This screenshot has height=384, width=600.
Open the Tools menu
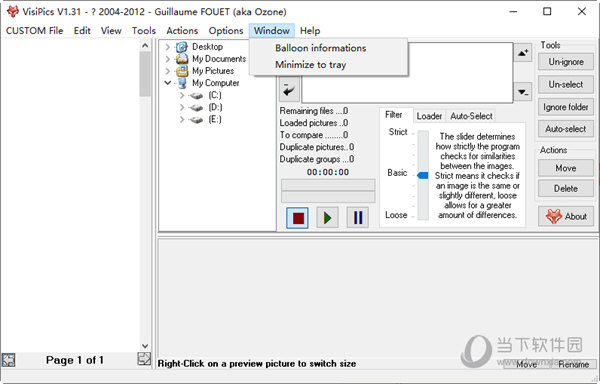(x=144, y=31)
